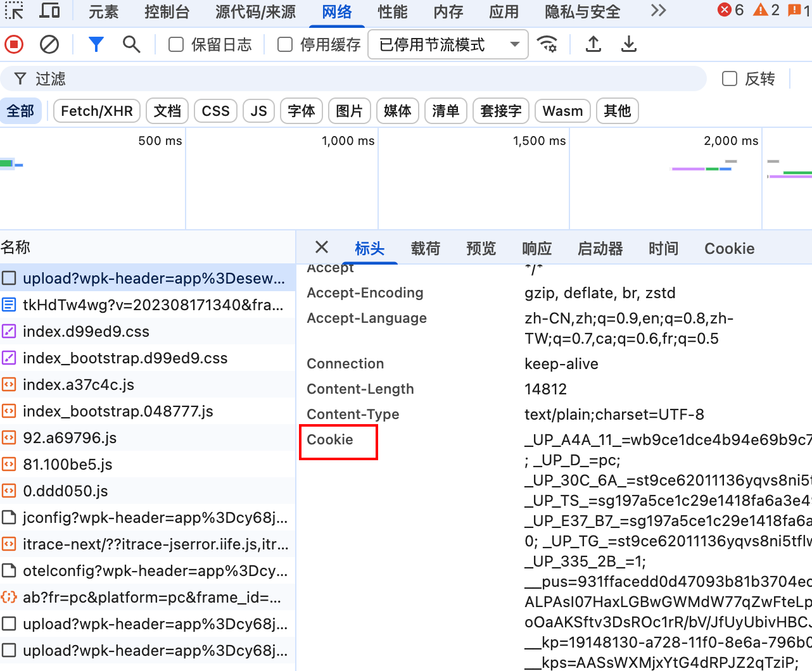
Task: Open network search with magnifier icon
Action: (131, 44)
